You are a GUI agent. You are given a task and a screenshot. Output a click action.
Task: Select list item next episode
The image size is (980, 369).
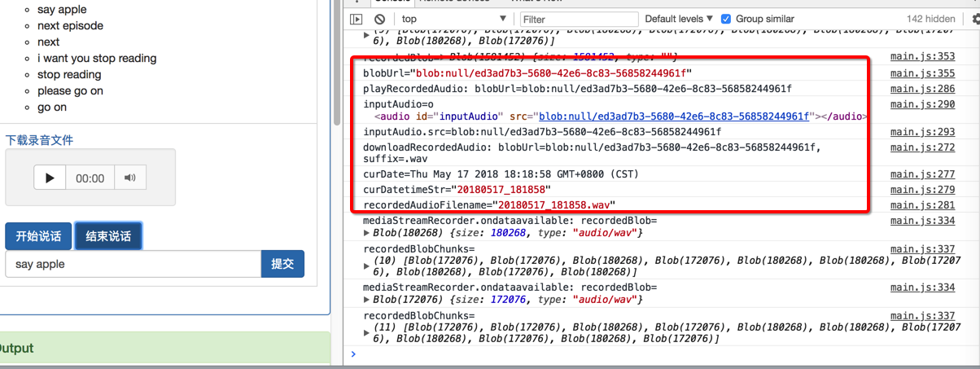tap(70, 25)
